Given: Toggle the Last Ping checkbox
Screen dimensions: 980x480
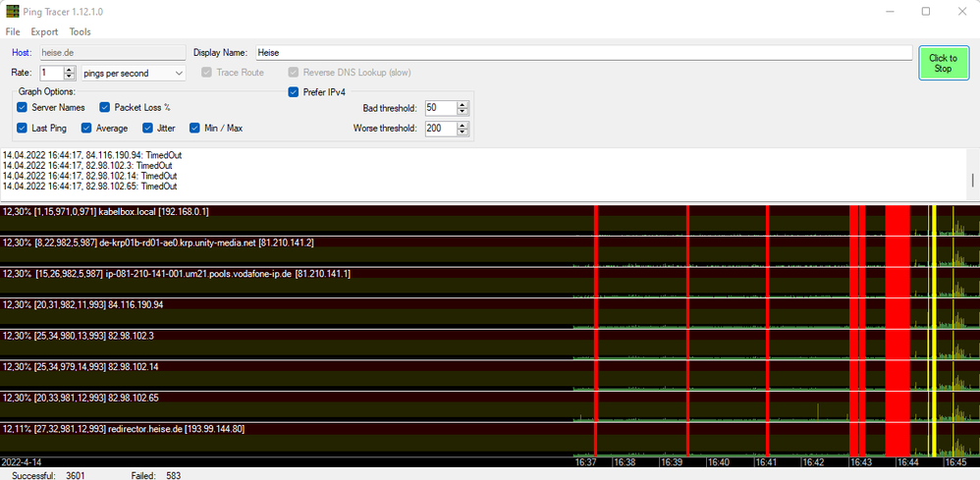Looking at the screenshot, I should coord(22,129).
